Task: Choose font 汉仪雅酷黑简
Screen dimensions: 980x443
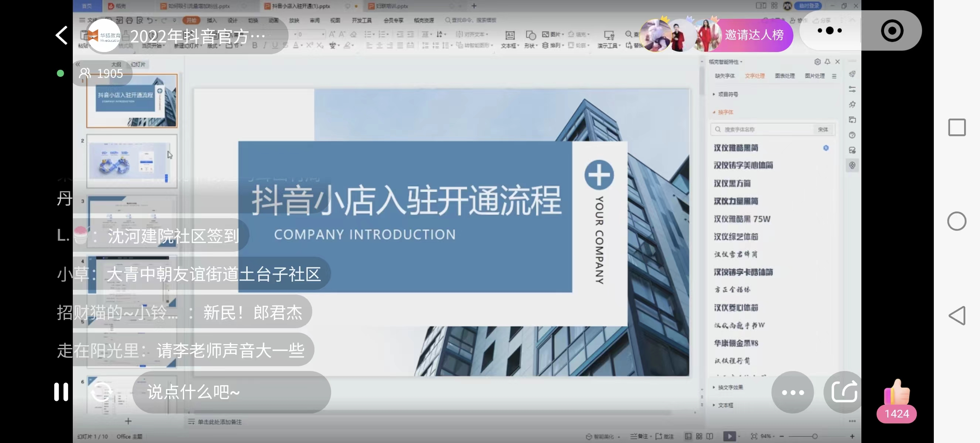Action: point(736,147)
